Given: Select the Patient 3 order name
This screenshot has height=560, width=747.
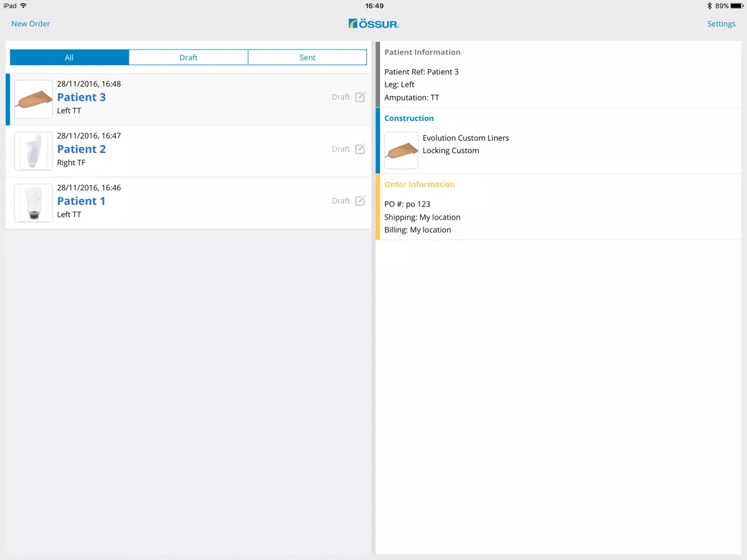Looking at the screenshot, I should point(82,97).
